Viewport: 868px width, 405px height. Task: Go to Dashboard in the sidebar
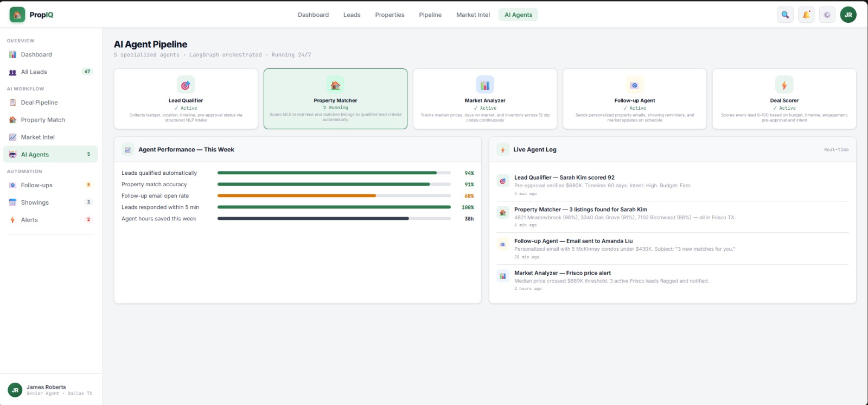pos(50,54)
